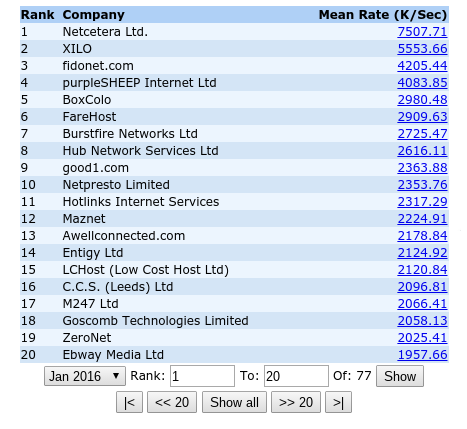Image resolution: width=467 pixels, height=429 pixels.
Task: Open the 5553.66 rate link
Action: click(x=422, y=49)
